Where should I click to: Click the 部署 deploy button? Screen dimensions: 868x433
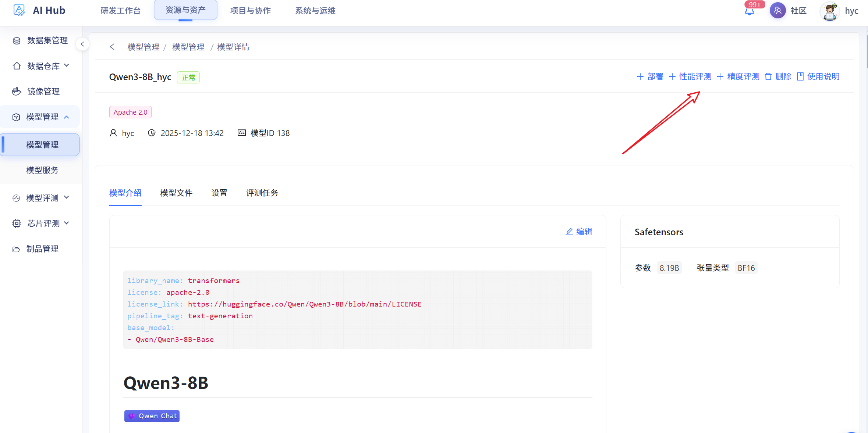pyautogui.click(x=650, y=76)
